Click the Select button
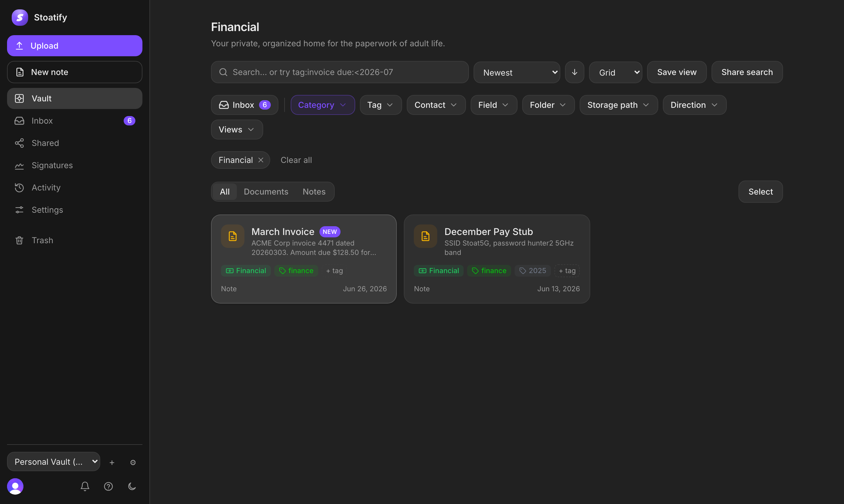The width and height of the screenshot is (844, 504). (760, 192)
